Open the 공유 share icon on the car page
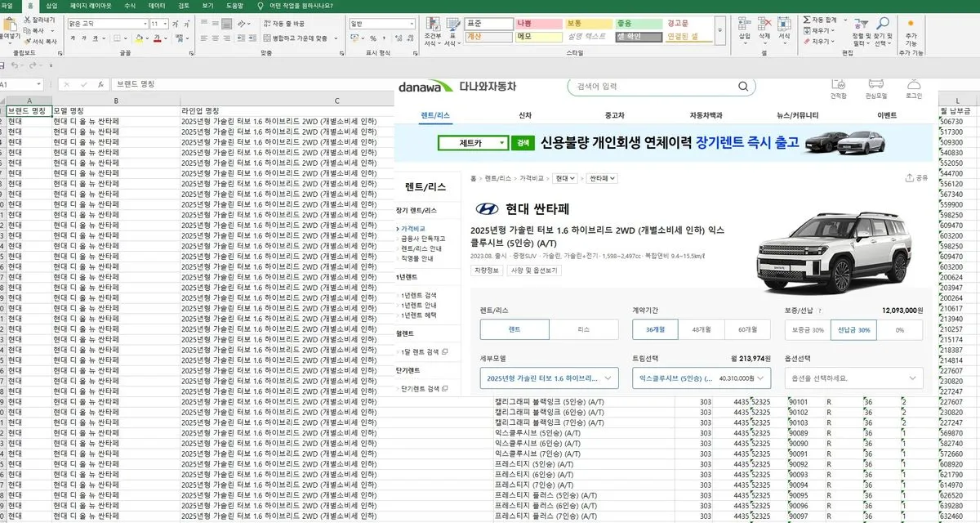The height and width of the screenshot is (523, 980). [x=910, y=177]
